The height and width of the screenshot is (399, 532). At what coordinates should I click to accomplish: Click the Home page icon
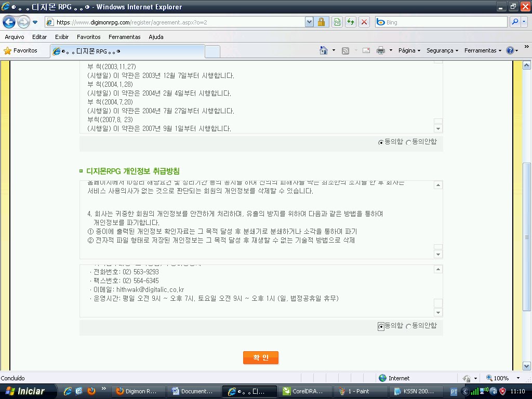323,50
